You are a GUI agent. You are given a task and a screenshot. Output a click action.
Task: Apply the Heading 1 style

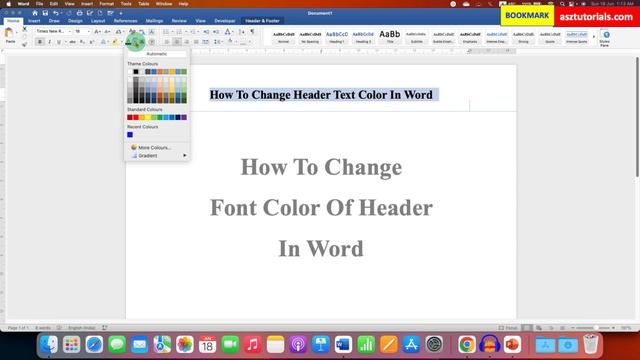(337, 36)
